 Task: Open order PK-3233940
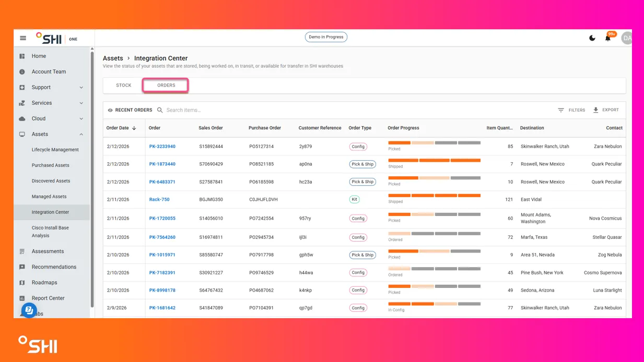pos(162,147)
